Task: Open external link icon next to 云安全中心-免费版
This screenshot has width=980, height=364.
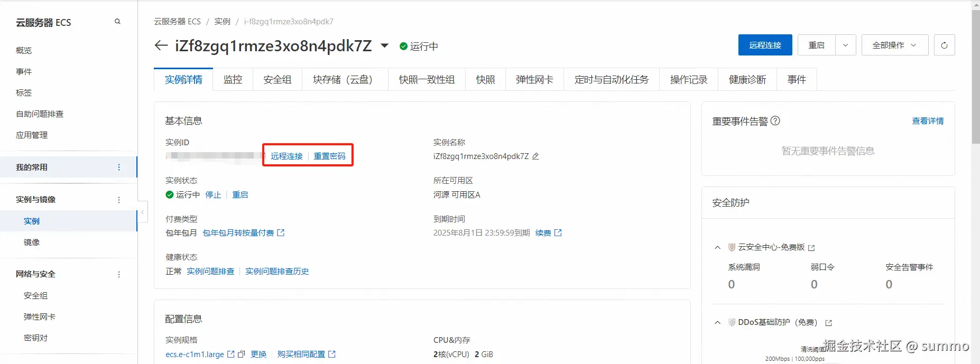Action: 811,248
